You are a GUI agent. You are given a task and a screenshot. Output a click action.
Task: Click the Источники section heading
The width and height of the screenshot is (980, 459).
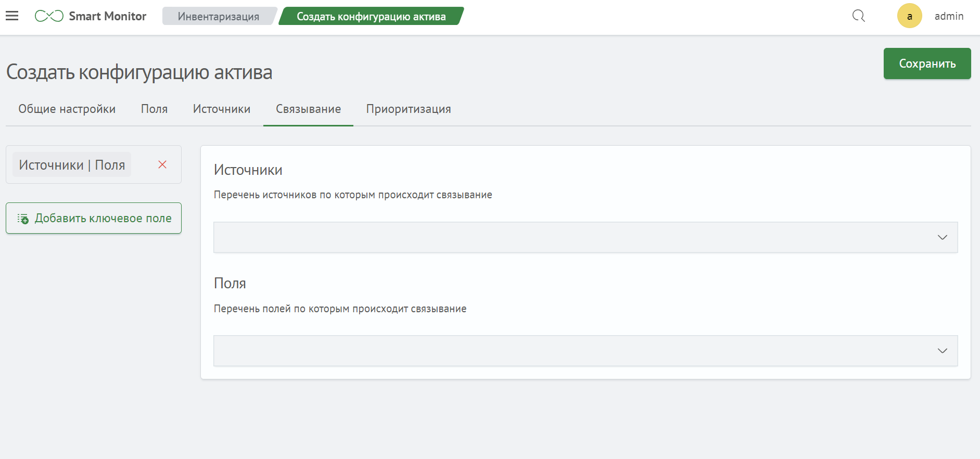point(248,170)
